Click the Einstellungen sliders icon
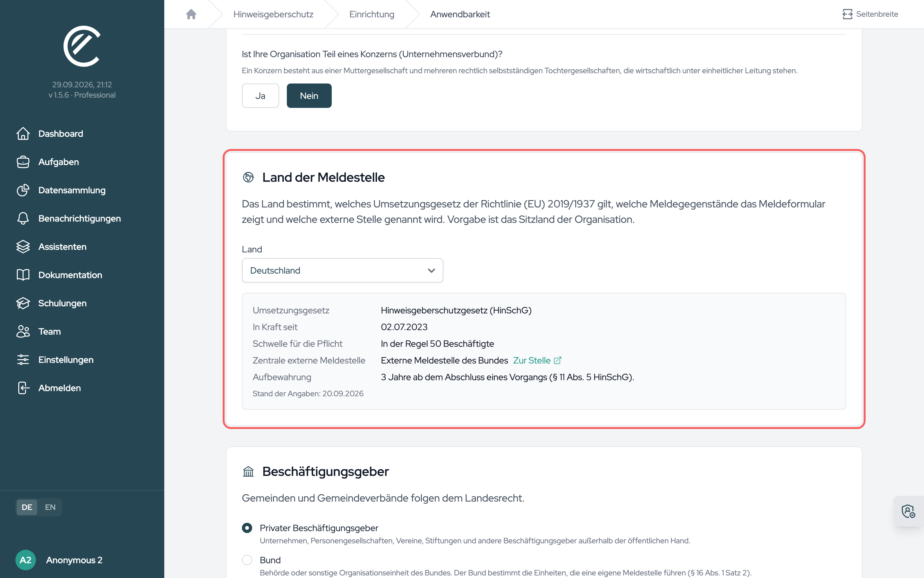 click(x=23, y=360)
